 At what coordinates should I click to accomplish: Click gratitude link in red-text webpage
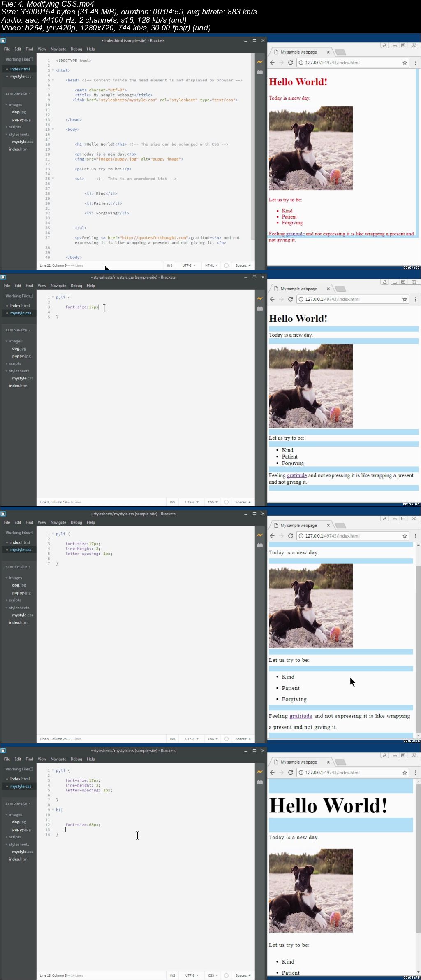(x=295, y=234)
